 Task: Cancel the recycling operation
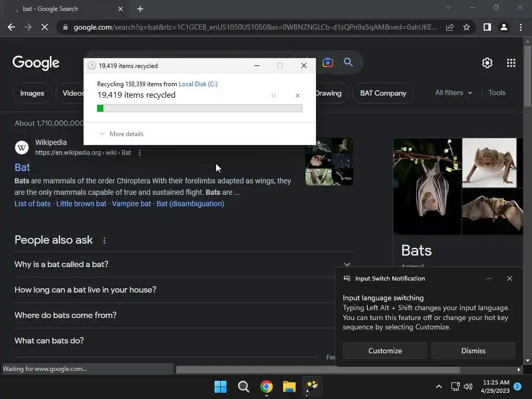point(298,96)
